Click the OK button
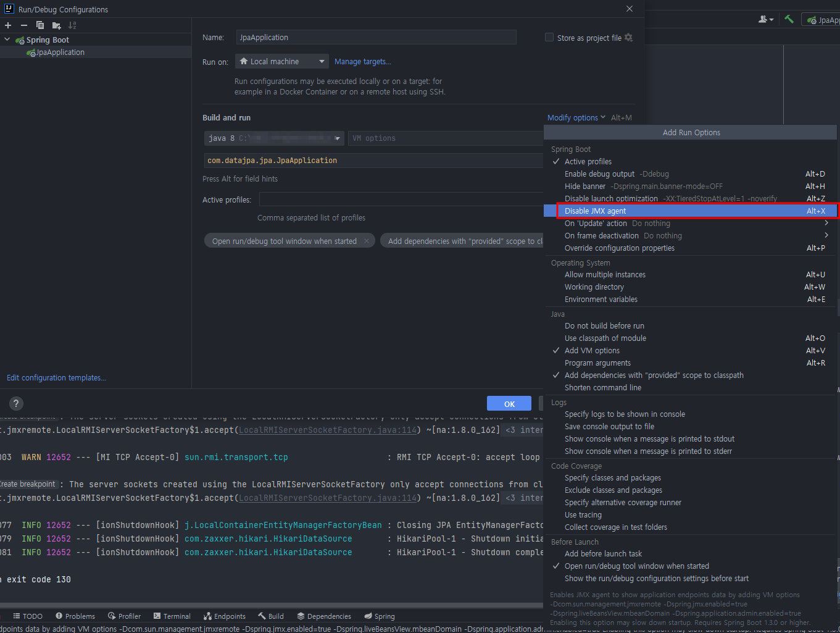Viewport: 840px width, 633px height. (x=509, y=404)
